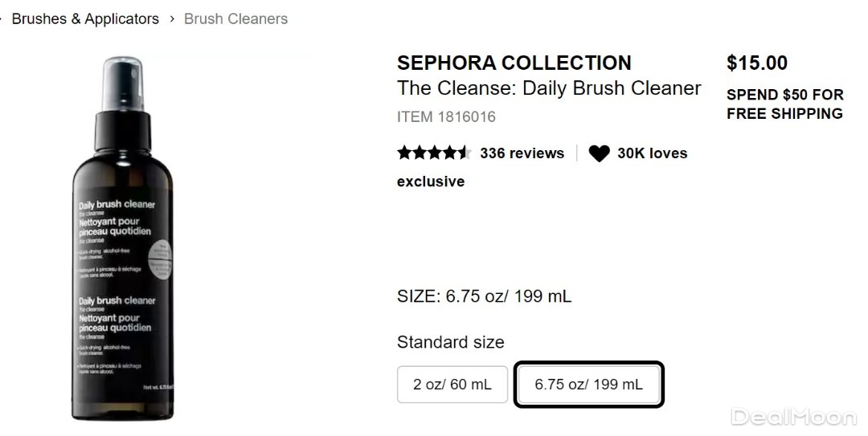Image resolution: width=868 pixels, height=436 pixels.
Task: Click the 30K loves count
Action: (652, 153)
